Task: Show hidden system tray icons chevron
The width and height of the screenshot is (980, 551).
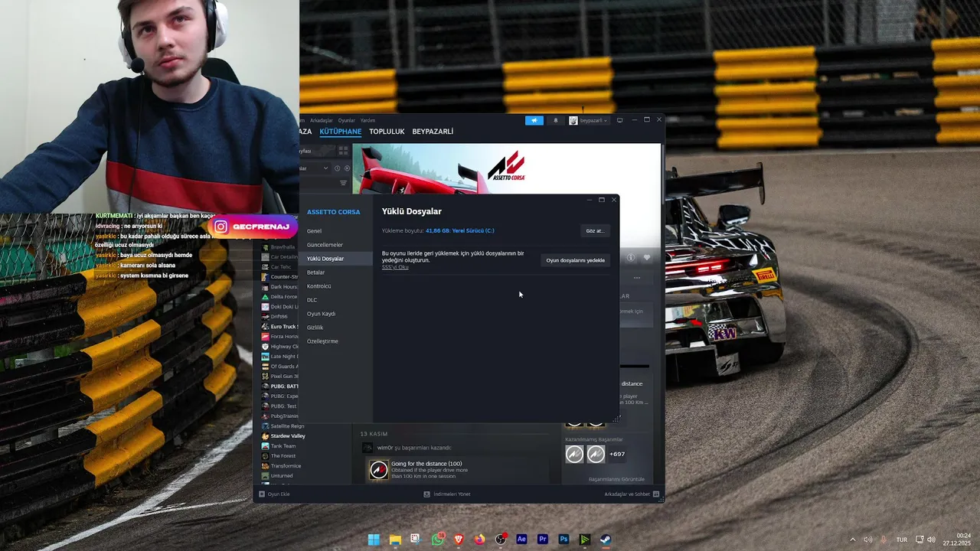Action: tap(853, 540)
